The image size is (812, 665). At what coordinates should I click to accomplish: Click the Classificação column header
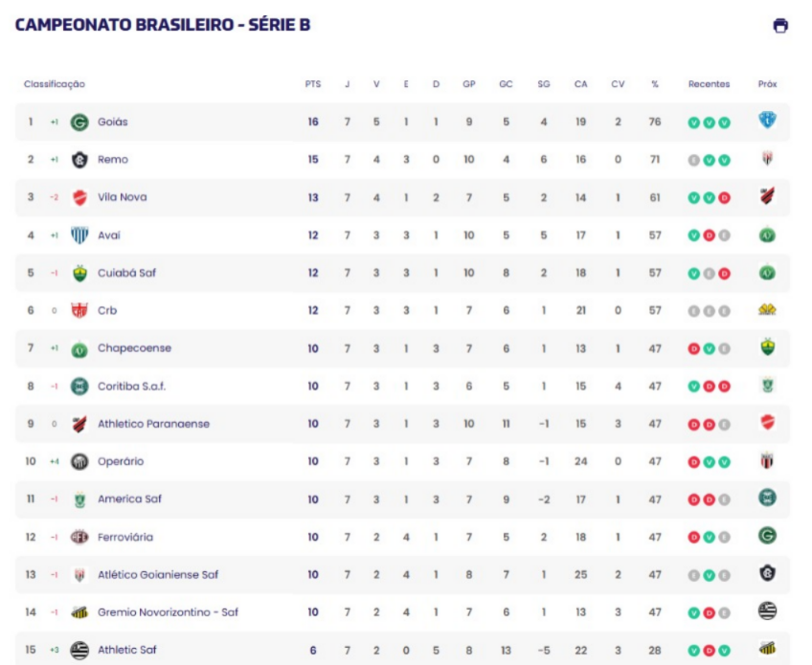click(x=55, y=84)
